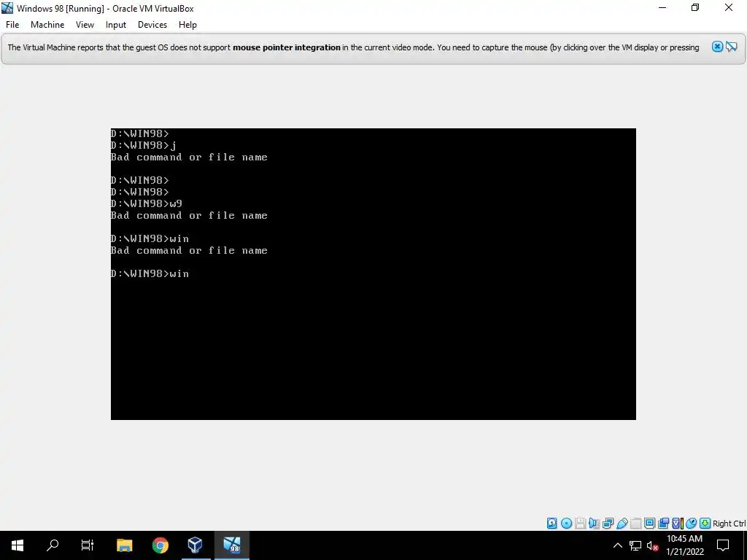The width and height of the screenshot is (747, 560).
Task: Launch Google Chrome from taskbar
Action: [160, 545]
